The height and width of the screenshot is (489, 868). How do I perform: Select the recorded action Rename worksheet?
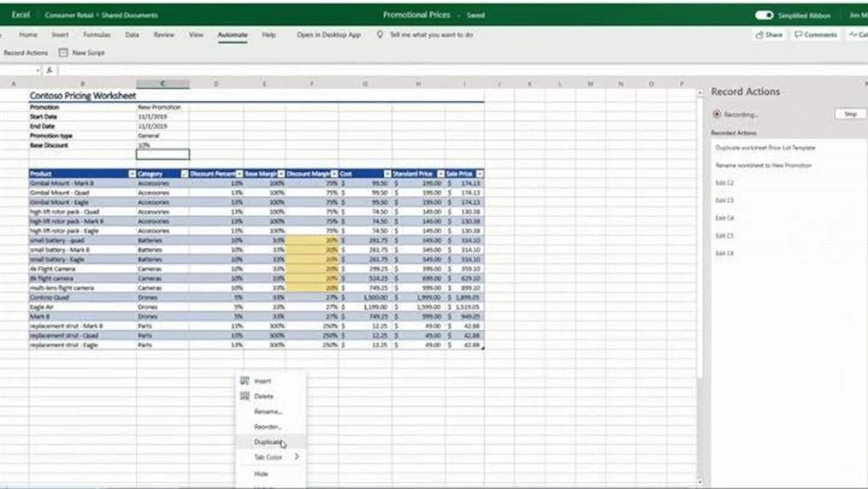click(764, 165)
